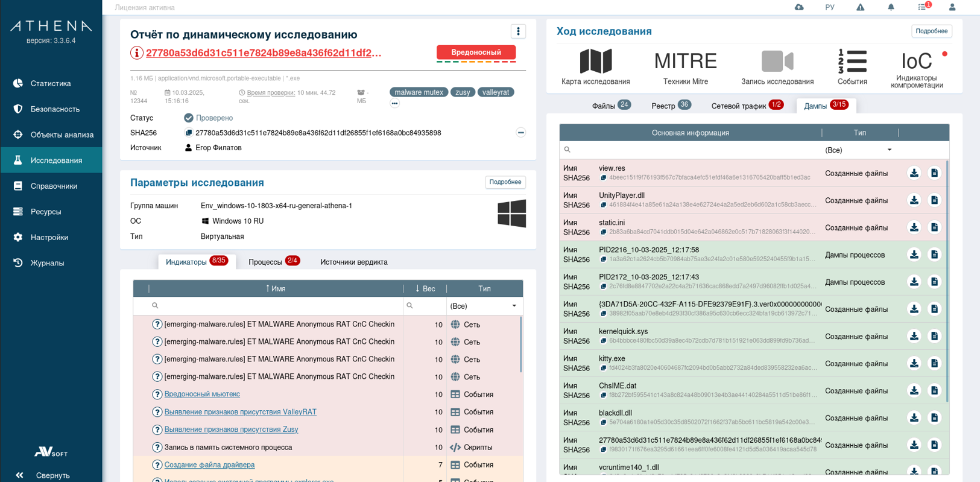Image resolution: width=980 pixels, height=482 pixels.
Task: Sort indicators by weight column
Action: coord(425,289)
